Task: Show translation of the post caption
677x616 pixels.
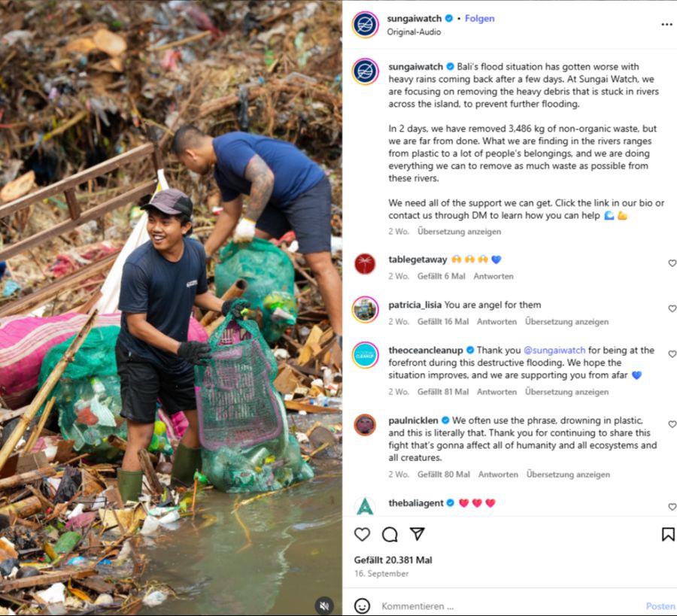Action: coord(459,232)
